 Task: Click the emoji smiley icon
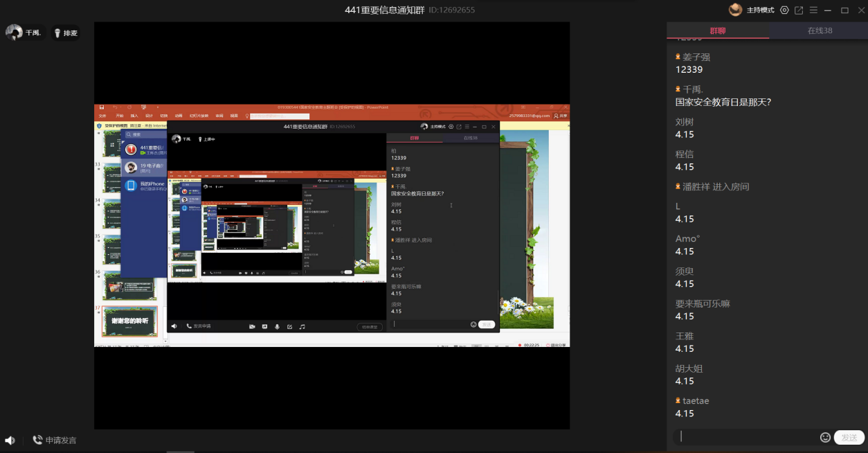(x=825, y=437)
